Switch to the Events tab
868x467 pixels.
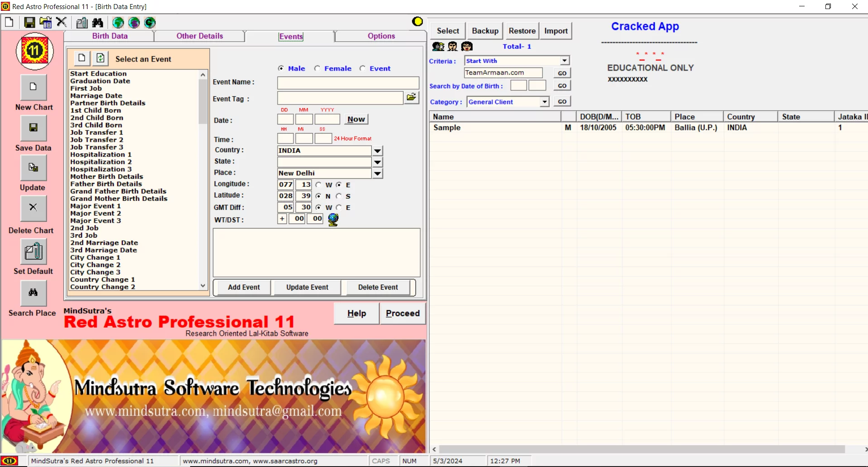[x=291, y=36]
